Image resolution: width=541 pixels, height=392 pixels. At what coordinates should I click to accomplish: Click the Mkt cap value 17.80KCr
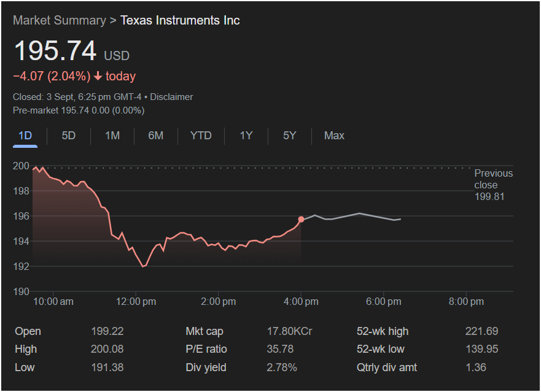click(x=289, y=331)
